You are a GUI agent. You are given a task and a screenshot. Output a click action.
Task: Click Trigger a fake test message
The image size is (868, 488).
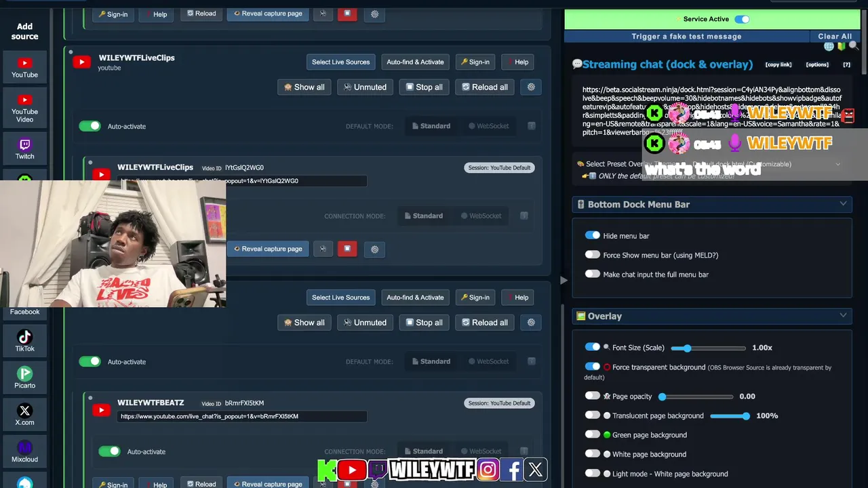(x=686, y=37)
